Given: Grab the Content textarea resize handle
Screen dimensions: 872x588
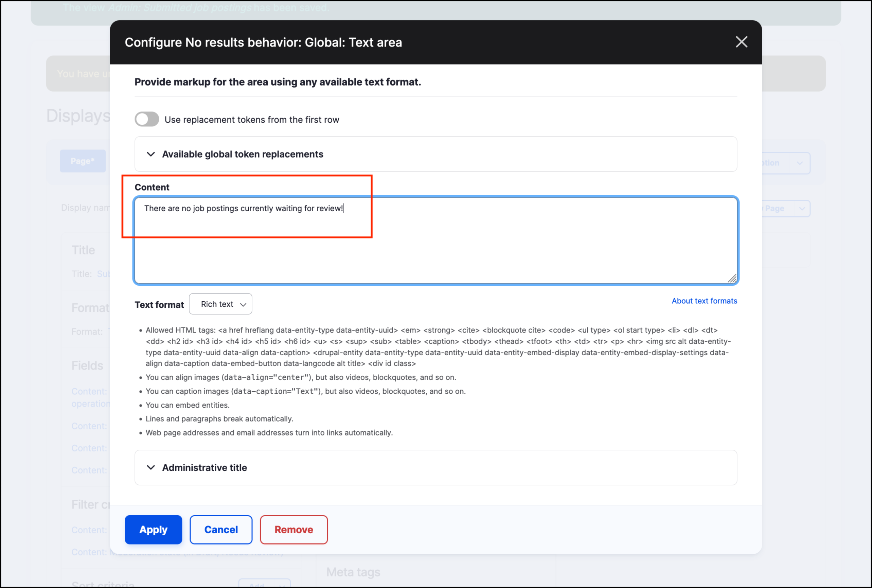Looking at the screenshot, I should (732, 278).
